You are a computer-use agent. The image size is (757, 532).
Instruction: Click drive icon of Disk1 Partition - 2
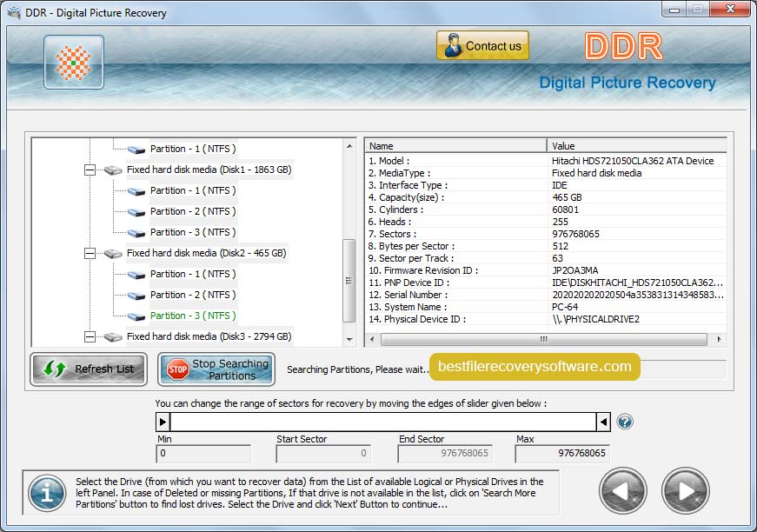click(136, 212)
